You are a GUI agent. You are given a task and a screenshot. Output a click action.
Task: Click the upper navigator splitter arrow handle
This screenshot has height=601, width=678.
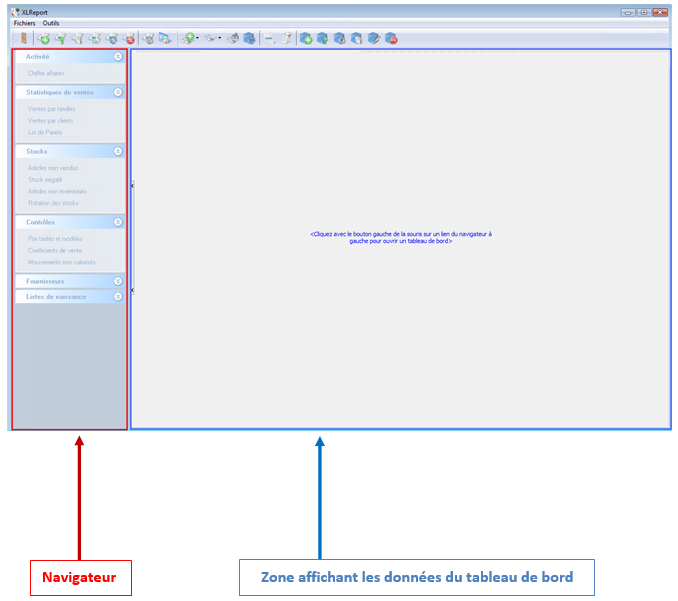[132, 185]
